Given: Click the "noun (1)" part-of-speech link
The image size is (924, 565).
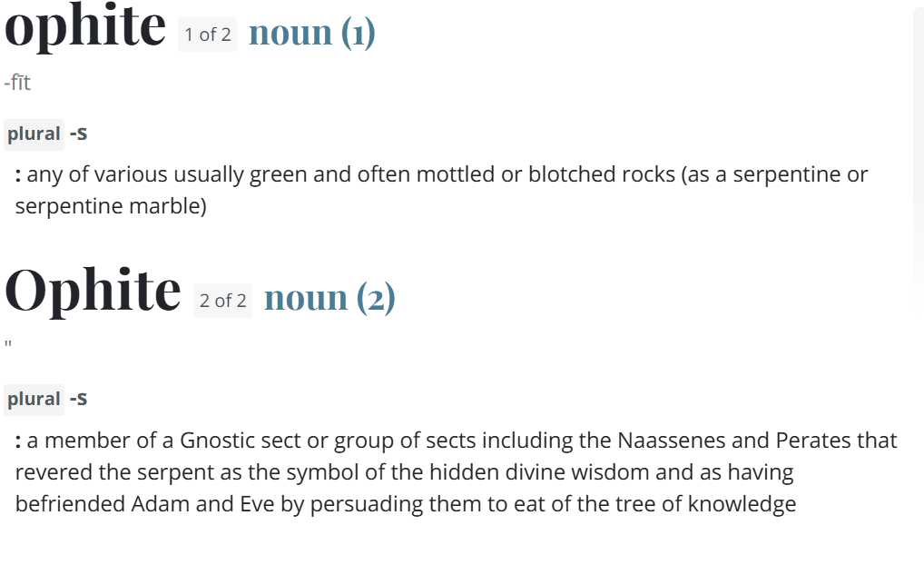Looking at the screenshot, I should [311, 33].
